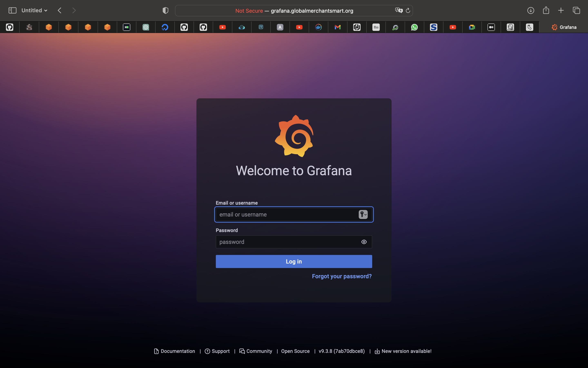
Task: Open the privacy report shield icon
Action: (165, 10)
